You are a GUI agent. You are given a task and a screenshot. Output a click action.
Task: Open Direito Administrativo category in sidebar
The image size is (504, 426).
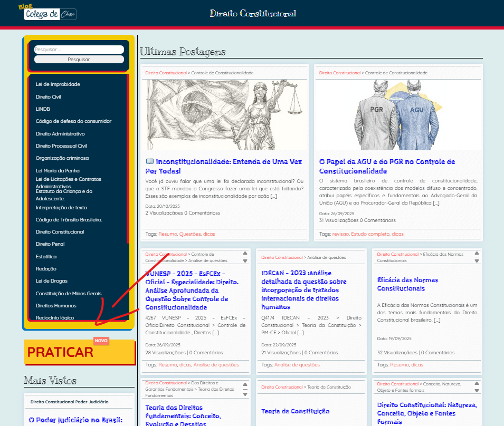pyautogui.click(x=60, y=134)
